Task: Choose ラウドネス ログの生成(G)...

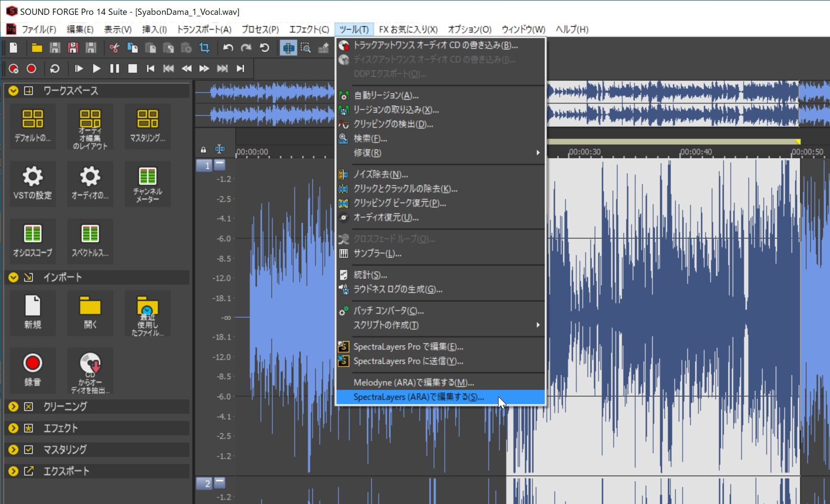Action: (440, 289)
